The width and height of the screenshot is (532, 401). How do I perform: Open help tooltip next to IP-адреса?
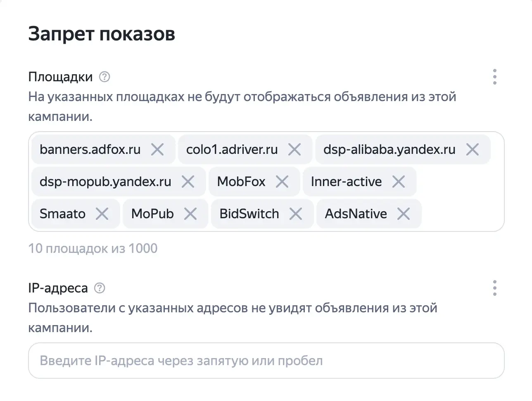[100, 288]
